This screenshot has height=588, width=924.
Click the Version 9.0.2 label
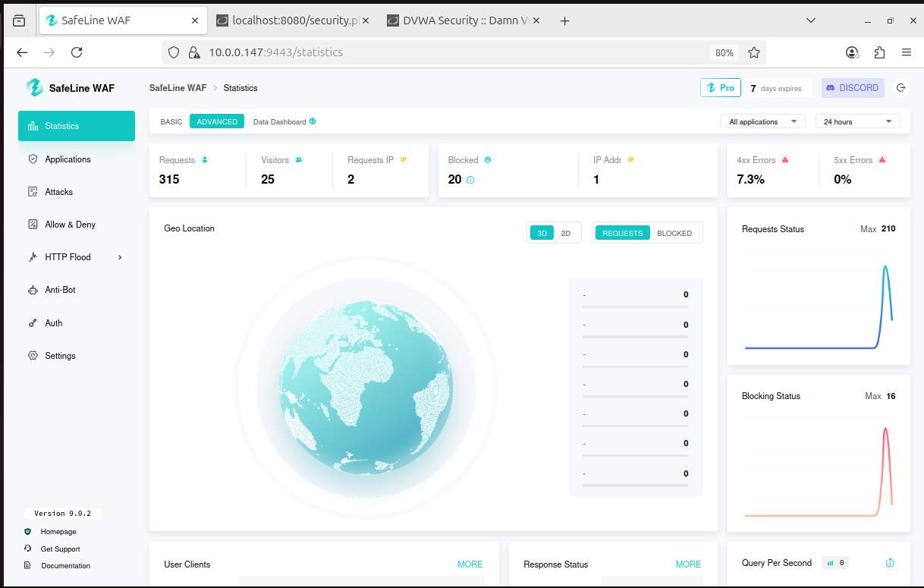(x=62, y=514)
